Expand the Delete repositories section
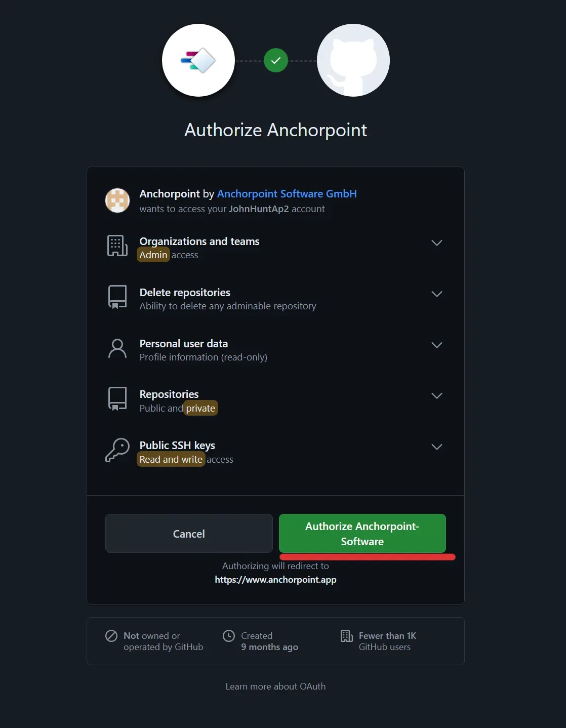Viewport: 566px width, 728px height. point(436,294)
